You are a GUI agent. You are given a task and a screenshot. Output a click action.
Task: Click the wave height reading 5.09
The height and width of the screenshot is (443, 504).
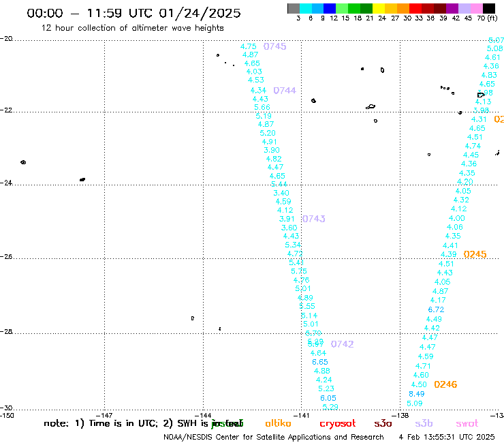tap(415, 403)
